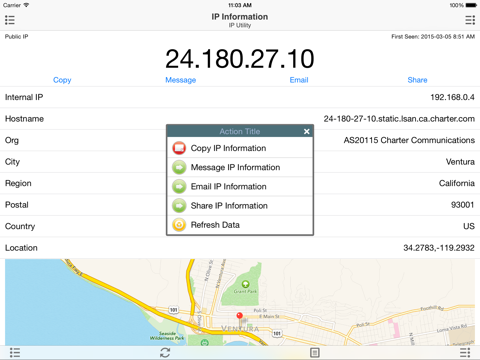Click the Region label

(18, 184)
